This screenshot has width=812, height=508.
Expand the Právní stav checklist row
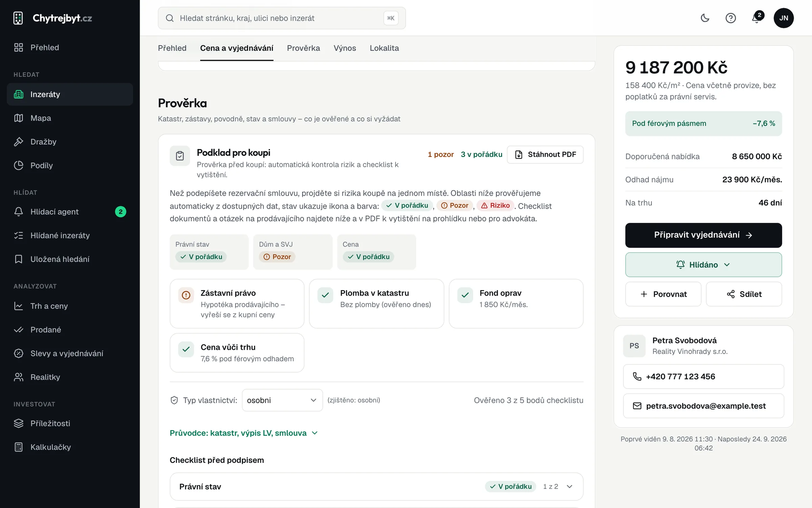tap(377, 487)
